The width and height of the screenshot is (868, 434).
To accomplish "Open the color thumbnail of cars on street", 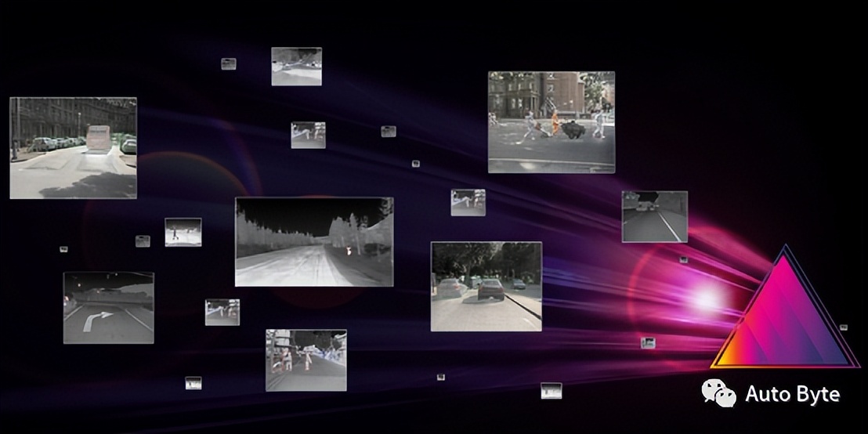I will [486, 286].
